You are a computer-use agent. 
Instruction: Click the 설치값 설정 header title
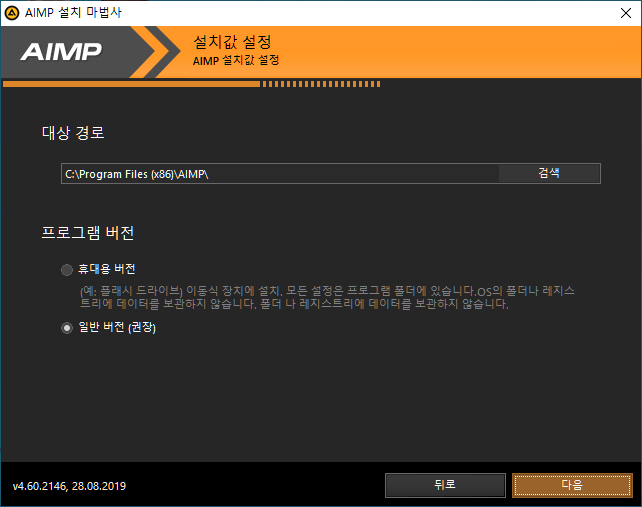point(232,42)
